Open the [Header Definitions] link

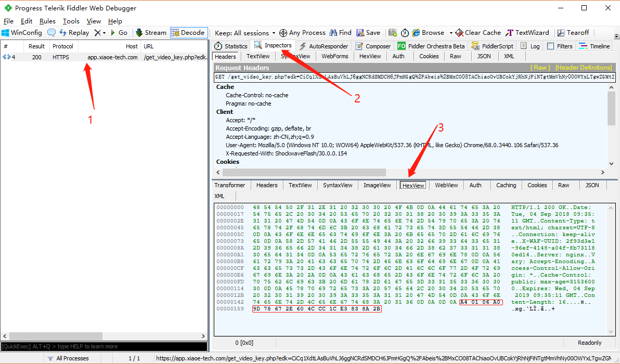coord(584,68)
